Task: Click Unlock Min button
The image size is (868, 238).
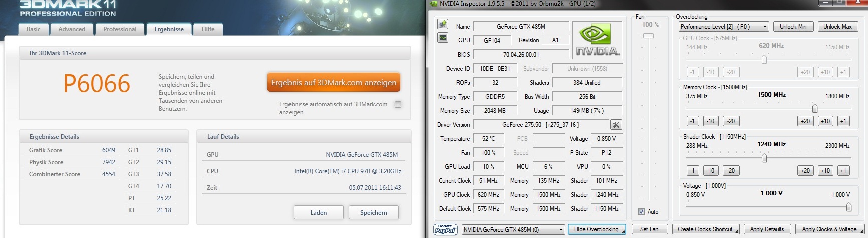Action: pos(793,27)
